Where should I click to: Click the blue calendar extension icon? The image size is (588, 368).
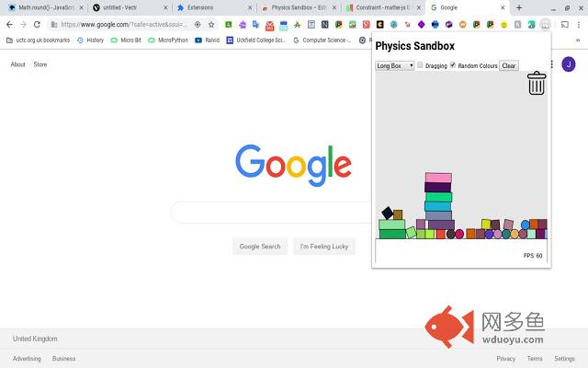[x=284, y=26]
